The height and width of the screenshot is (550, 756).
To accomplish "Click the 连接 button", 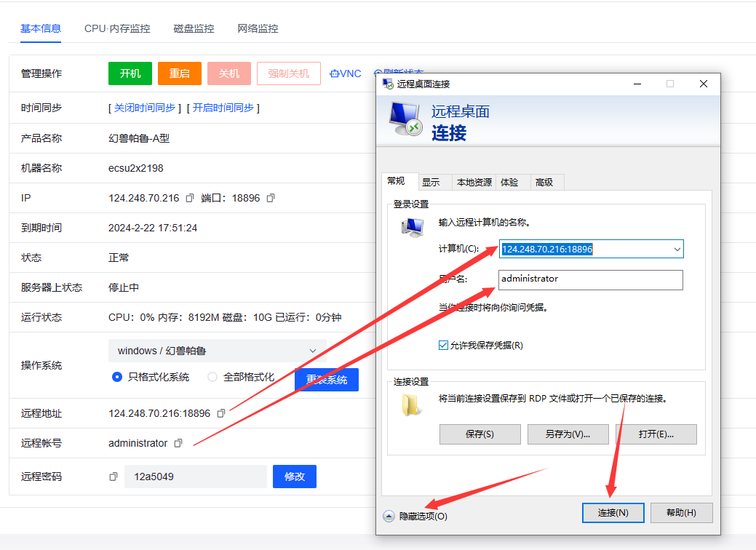I will point(613,512).
